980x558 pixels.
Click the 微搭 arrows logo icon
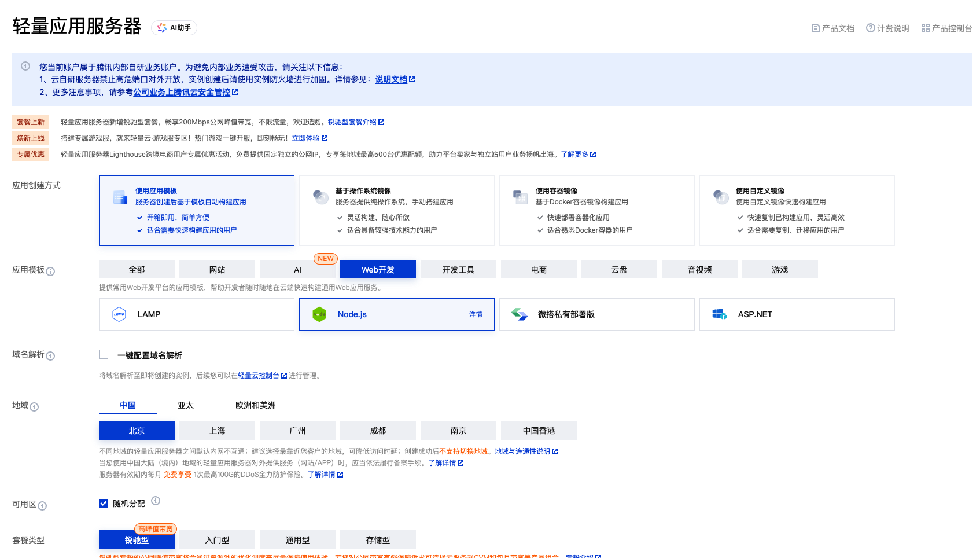pos(520,314)
